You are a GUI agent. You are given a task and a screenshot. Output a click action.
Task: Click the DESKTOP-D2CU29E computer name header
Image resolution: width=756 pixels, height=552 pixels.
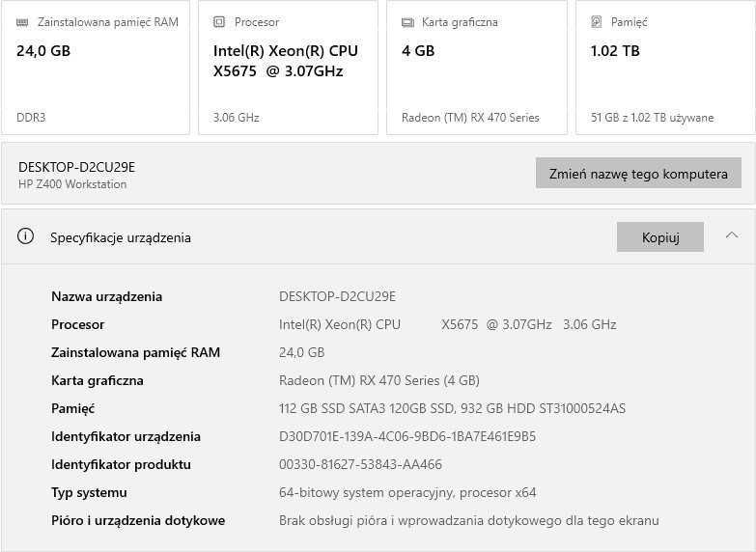(76, 167)
